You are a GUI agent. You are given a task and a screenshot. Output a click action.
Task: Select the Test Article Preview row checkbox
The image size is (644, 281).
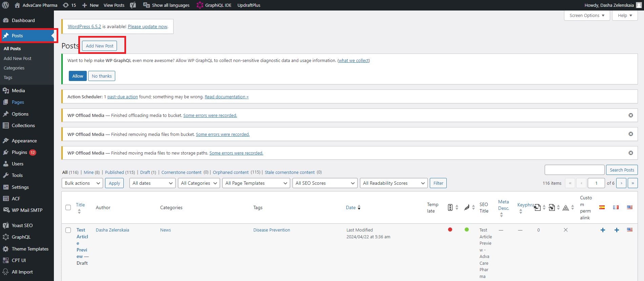tap(68, 230)
